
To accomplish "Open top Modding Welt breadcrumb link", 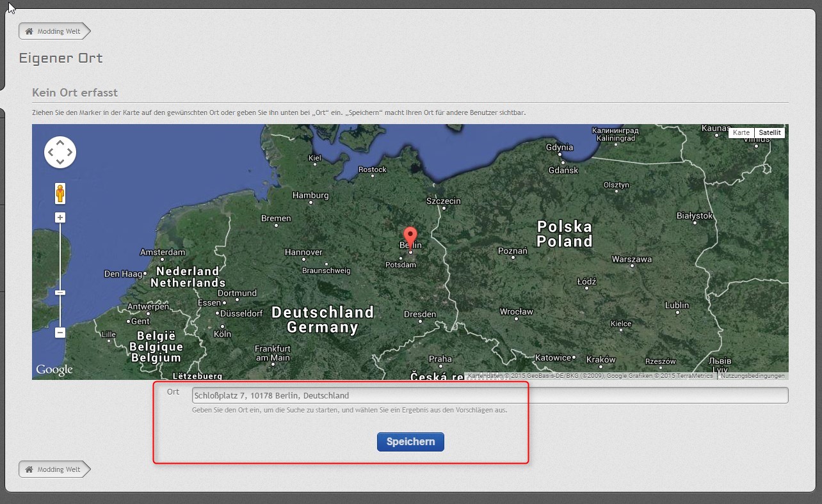I will coord(59,31).
